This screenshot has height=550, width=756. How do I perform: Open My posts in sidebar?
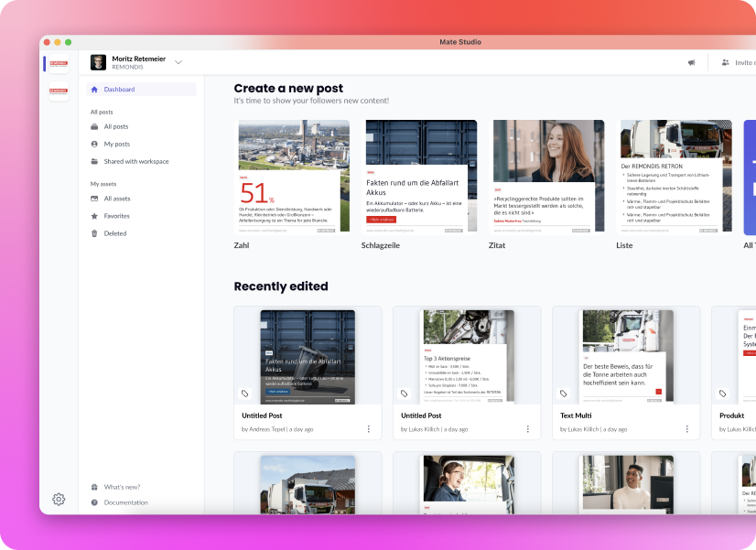tap(117, 144)
